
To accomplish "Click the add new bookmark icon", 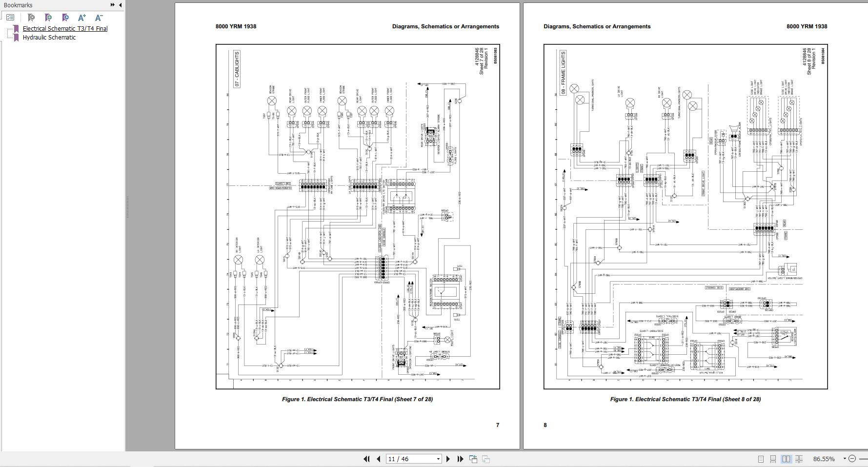I will pyautogui.click(x=48, y=18).
